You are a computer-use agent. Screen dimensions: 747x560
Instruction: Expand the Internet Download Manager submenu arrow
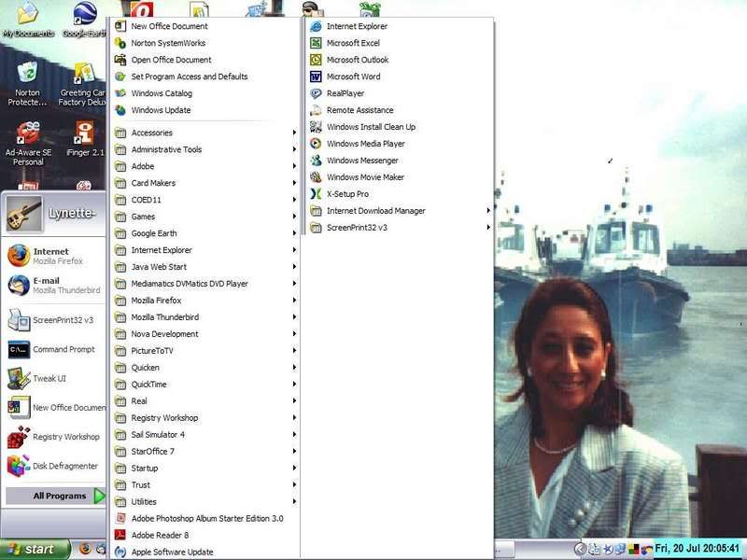pos(488,211)
